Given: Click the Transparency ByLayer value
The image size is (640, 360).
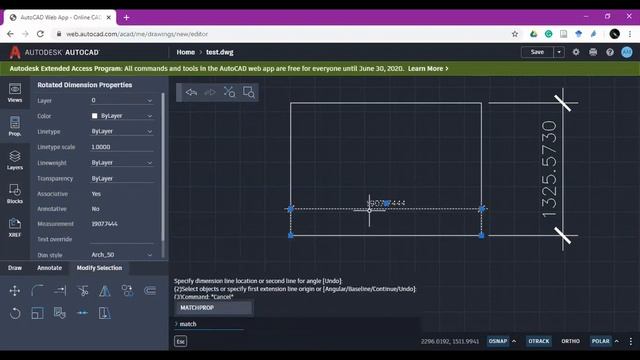Looking at the screenshot, I should point(122,178).
